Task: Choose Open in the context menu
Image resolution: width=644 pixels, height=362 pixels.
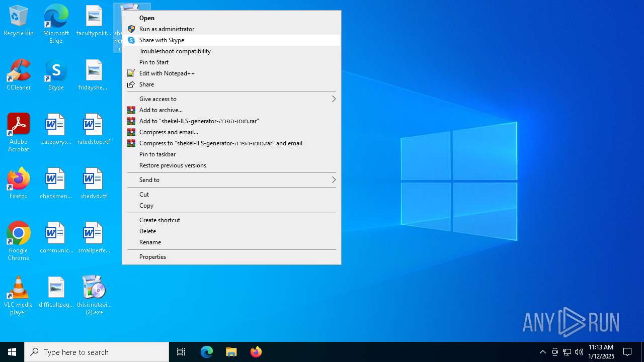Action: tap(231, 18)
